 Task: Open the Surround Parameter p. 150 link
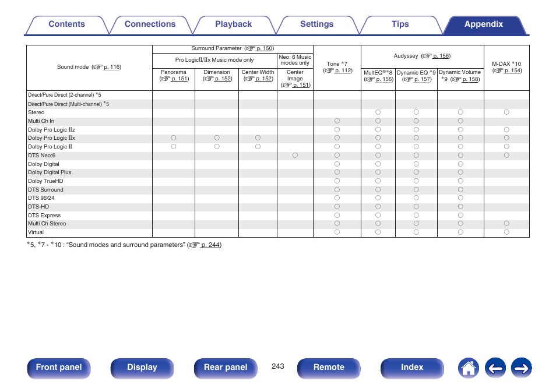point(265,48)
